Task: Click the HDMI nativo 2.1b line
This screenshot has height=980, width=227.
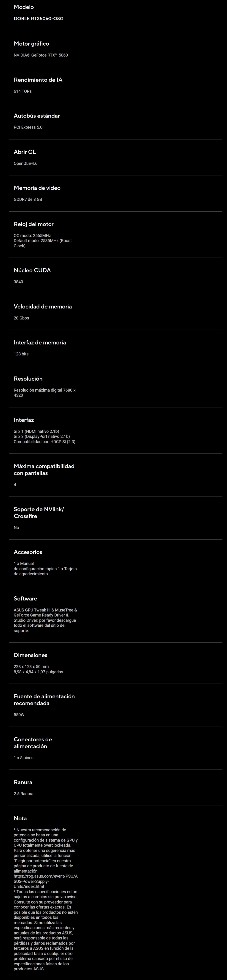Action: 36,431
